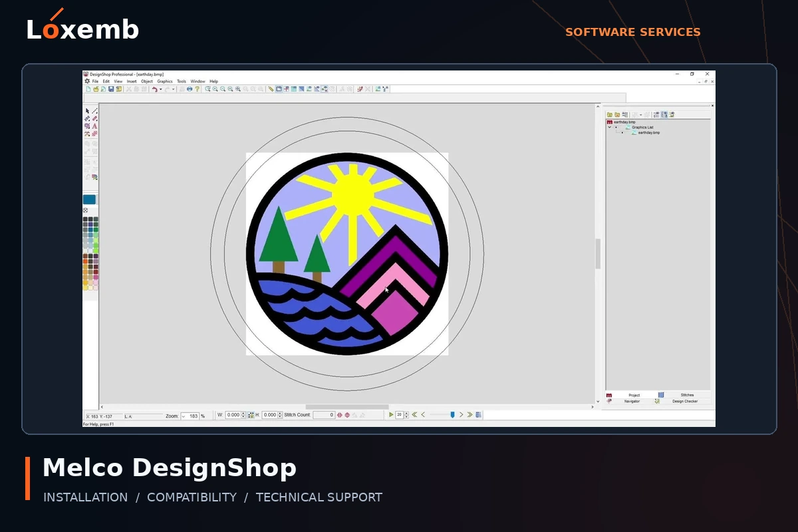Click the single left step-back arrow
Viewport: 798px width, 532px height.
423,415
